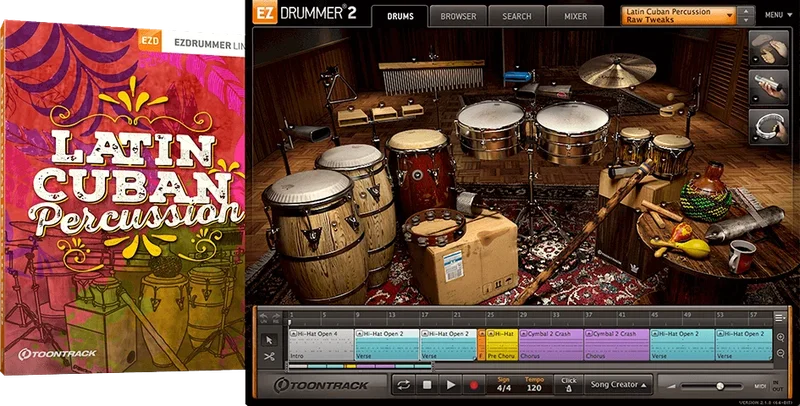Click the undo arrow above the timeline
This screenshot has height=406, width=800.
tap(264, 318)
